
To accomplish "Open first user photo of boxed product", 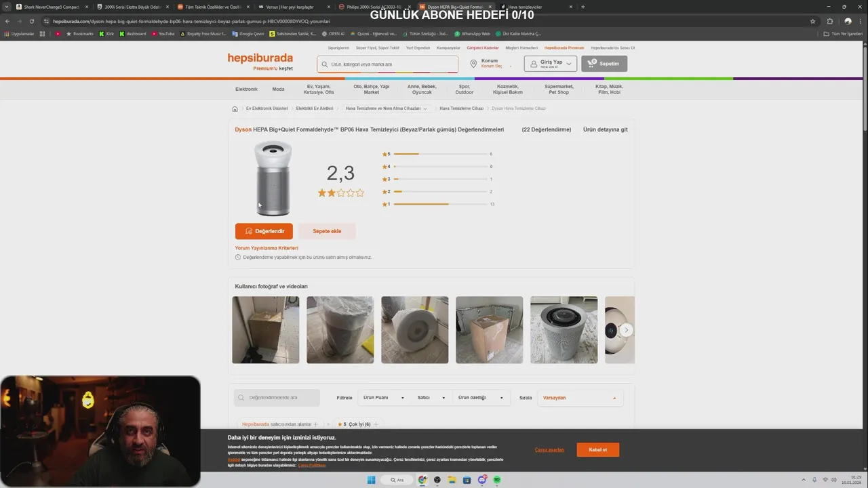I will point(266,330).
